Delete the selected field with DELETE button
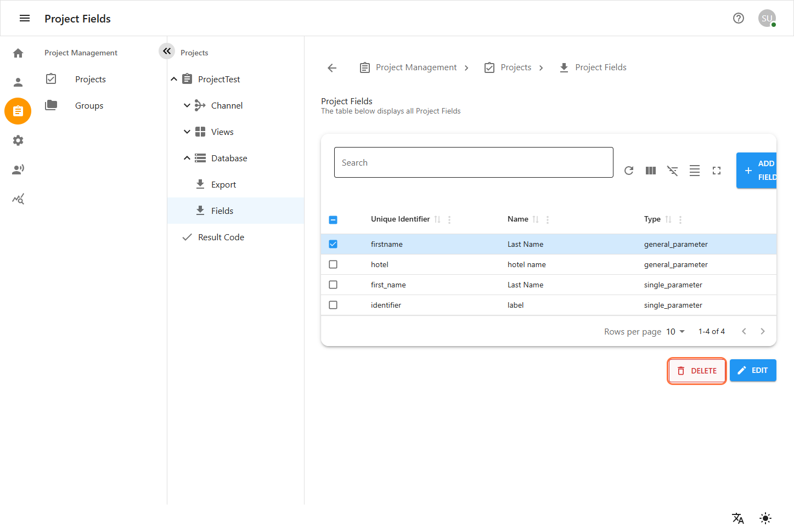The width and height of the screenshot is (794, 532). pos(696,370)
